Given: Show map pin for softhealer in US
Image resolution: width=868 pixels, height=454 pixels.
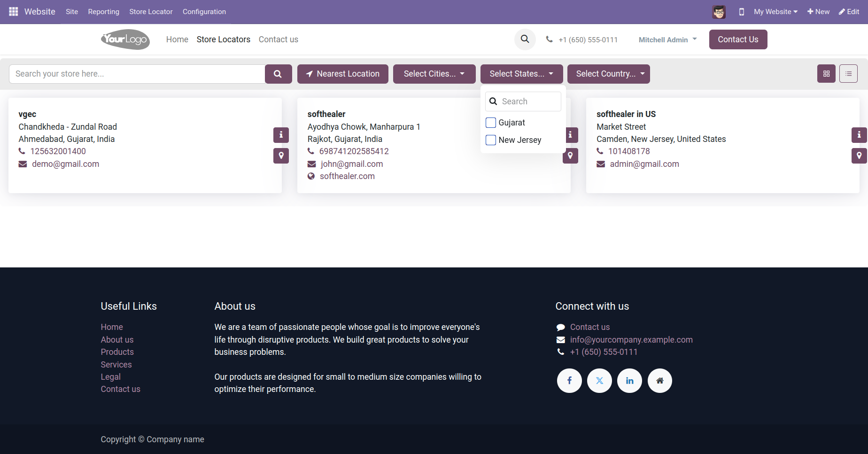Looking at the screenshot, I should coord(859,156).
